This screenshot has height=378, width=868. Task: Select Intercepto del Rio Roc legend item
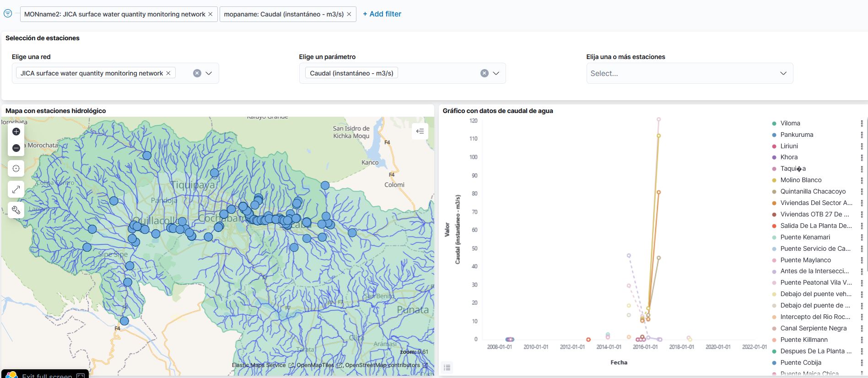point(815,317)
